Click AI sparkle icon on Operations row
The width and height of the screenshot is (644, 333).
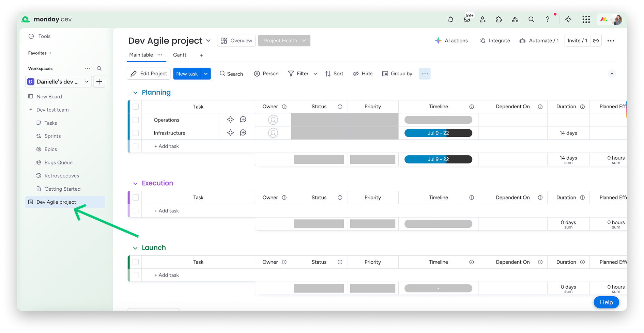231,120
